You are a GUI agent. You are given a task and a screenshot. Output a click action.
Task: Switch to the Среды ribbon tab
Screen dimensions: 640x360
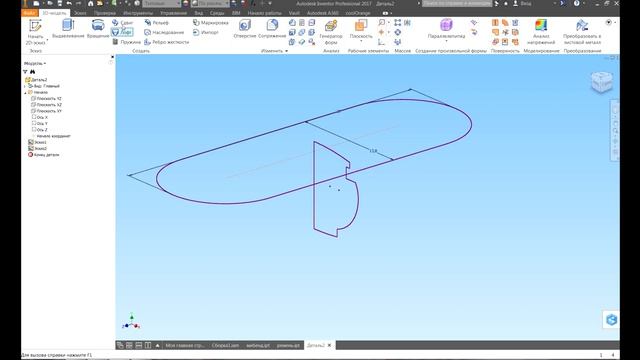click(x=217, y=13)
